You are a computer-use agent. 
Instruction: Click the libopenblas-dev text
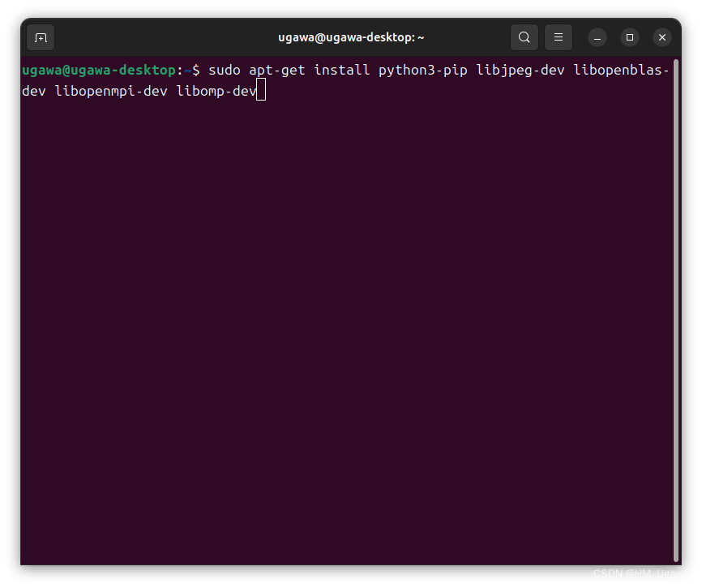(x=621, y=71)
